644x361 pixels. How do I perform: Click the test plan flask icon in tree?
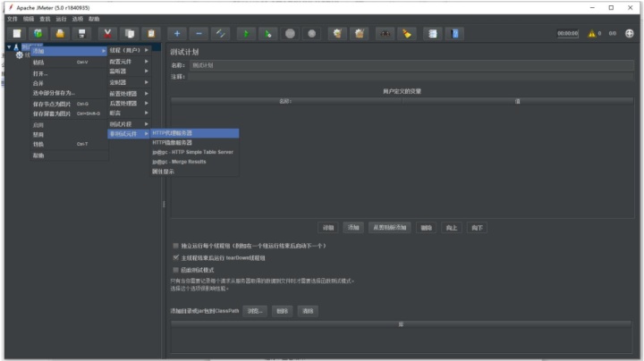16,47
